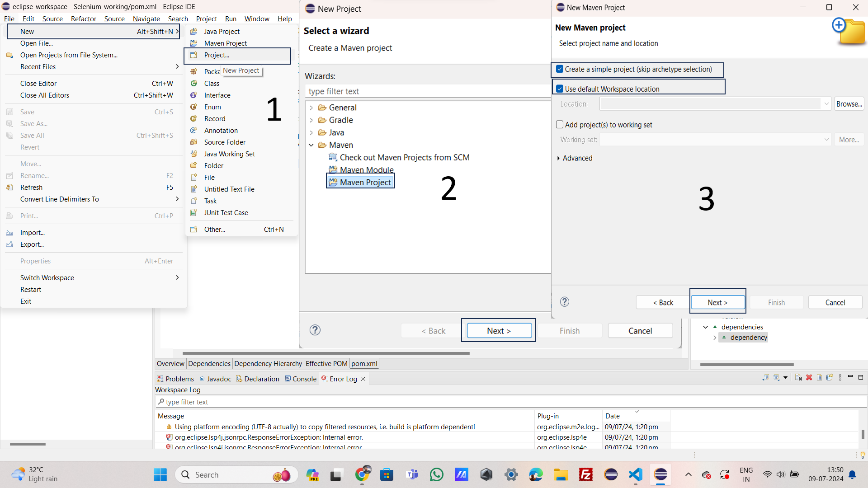Open the Restore Log icon in Error Log toolbar
The image size is (868, 488).
830,378
